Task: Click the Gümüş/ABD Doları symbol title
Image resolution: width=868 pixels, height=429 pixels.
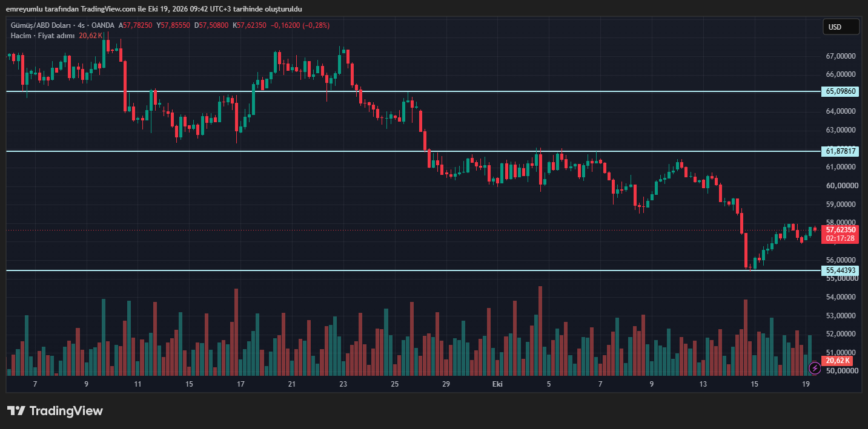Action: 39,25
